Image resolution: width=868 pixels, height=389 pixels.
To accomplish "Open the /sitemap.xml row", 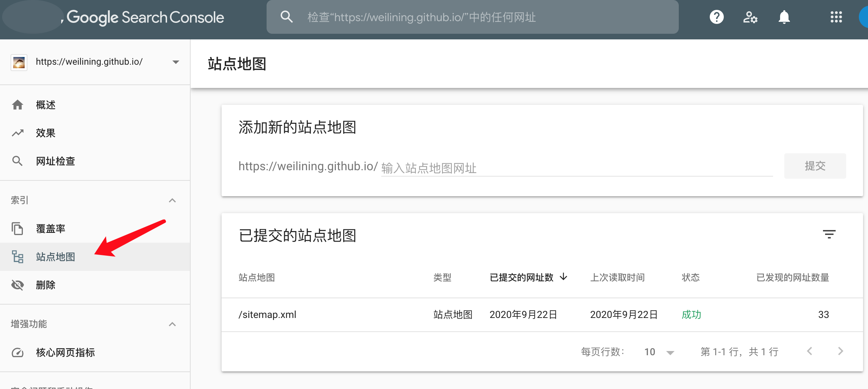I will (x=267, y=314).
